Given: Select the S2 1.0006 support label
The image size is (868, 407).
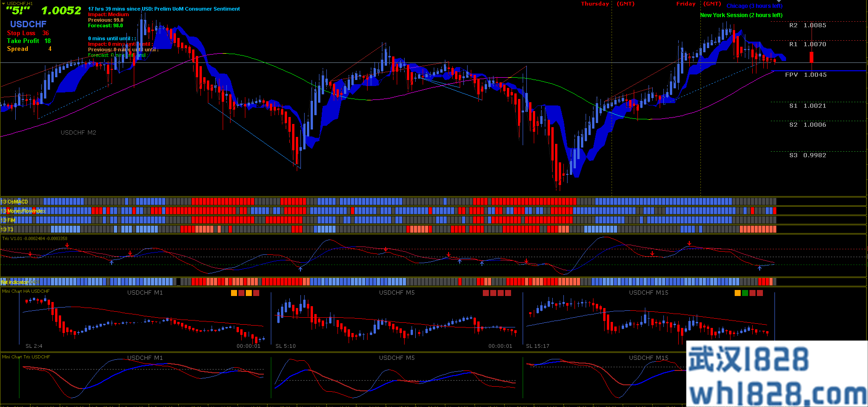Looking at the screenshot, I should (807, 125).
